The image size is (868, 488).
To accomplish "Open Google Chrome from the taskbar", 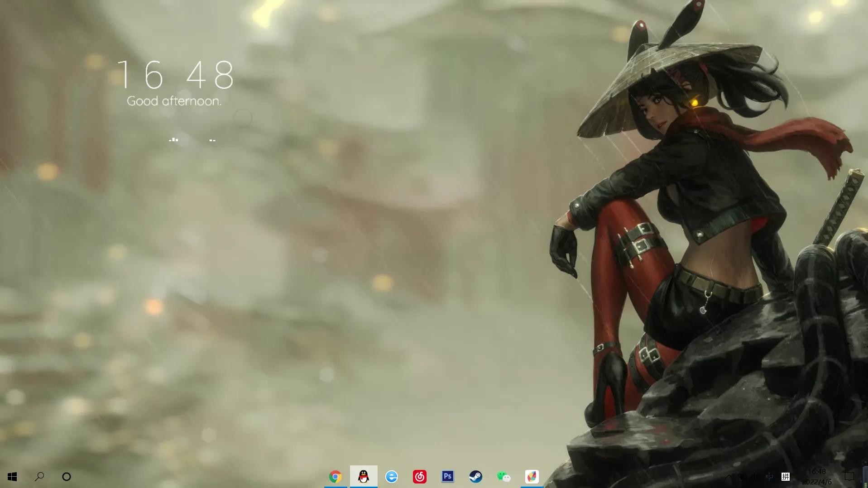I will [335, 477].
